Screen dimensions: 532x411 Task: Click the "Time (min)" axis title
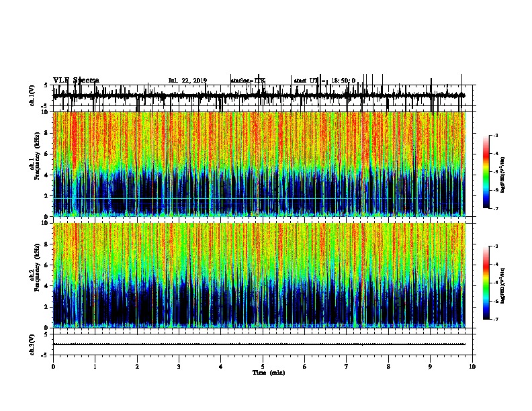[x=269, y=373]
